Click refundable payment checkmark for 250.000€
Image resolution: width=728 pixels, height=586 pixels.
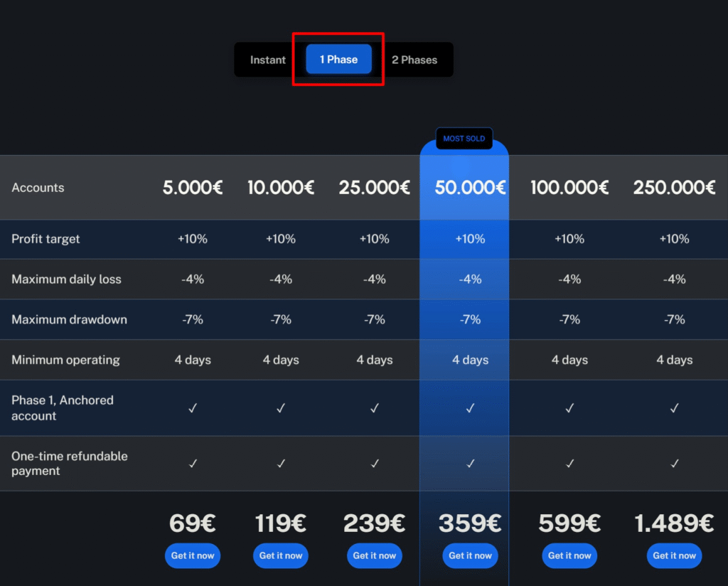[x=674, y=464]
